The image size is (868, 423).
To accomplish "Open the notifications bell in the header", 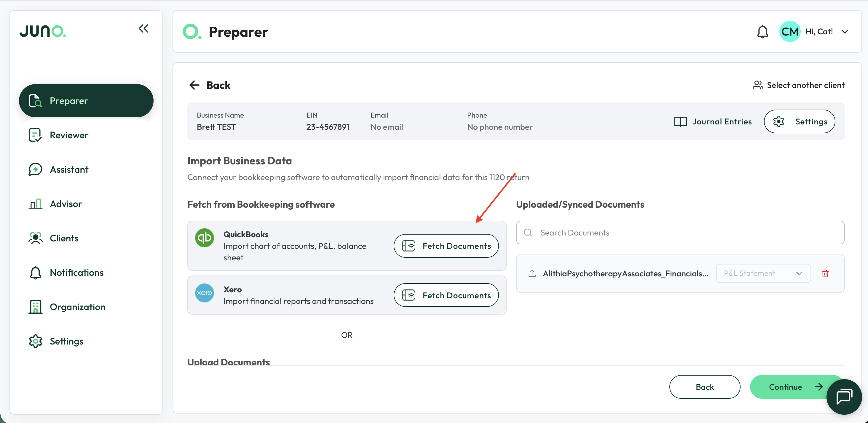I will pos(762,32).
